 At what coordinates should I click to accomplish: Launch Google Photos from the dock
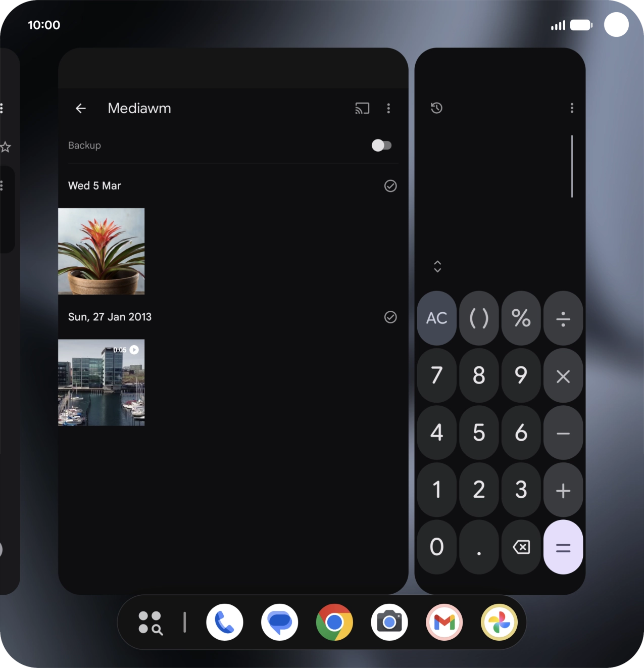[499, 622]
